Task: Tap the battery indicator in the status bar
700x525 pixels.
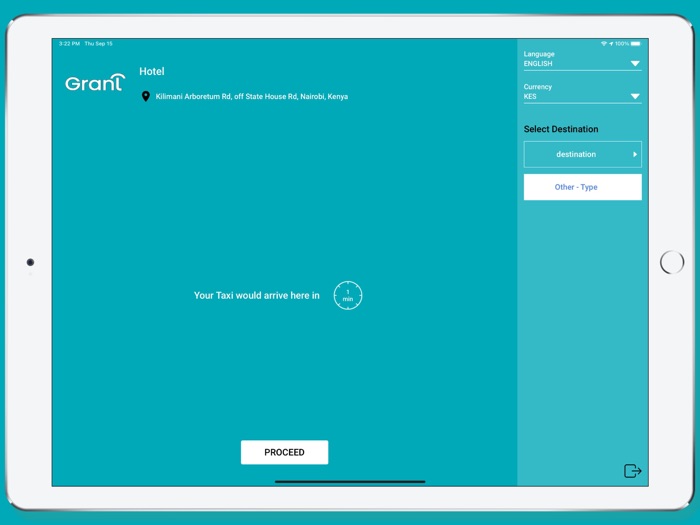Action: click(x=636, y=43)
